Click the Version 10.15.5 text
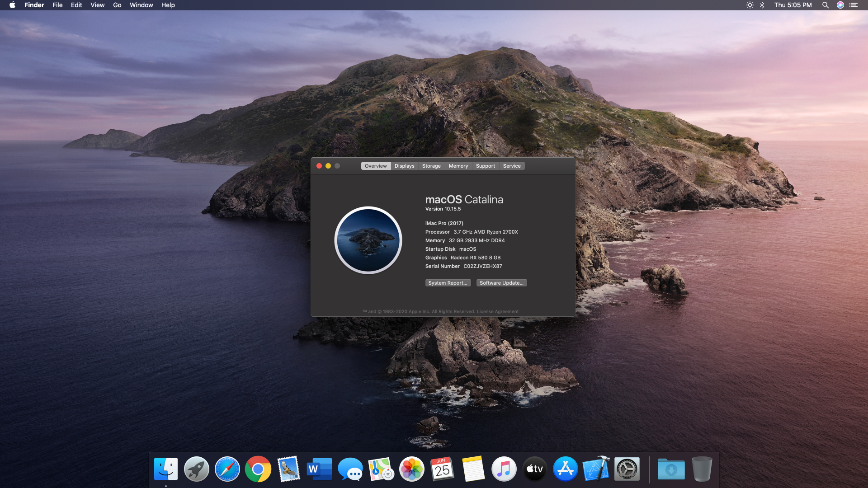The width and height of the screenshot is (868, 488). click(x=443, y=209)
